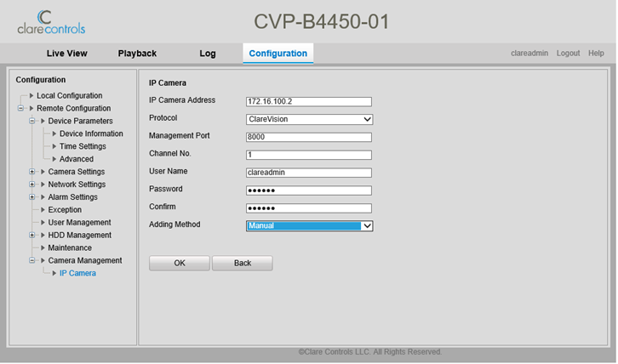This screenshot has height=364, width=618.
Task: Click the Management Port field
Action: 309,137
